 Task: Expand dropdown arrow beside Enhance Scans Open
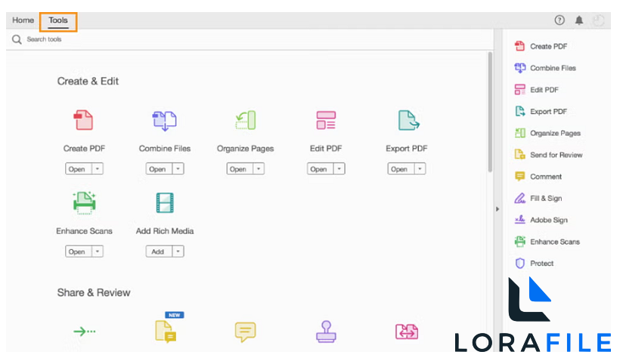click(98, 251)
